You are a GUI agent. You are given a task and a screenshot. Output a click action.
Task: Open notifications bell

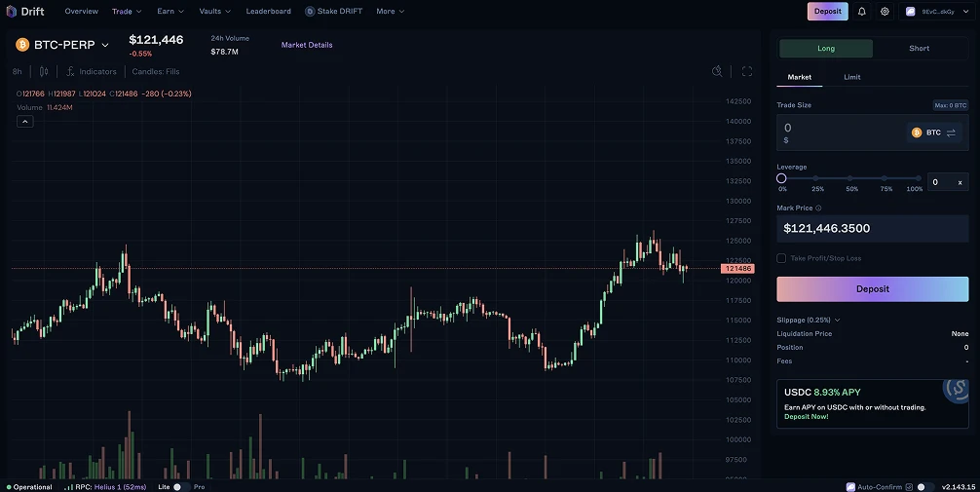tap(862, 12)
